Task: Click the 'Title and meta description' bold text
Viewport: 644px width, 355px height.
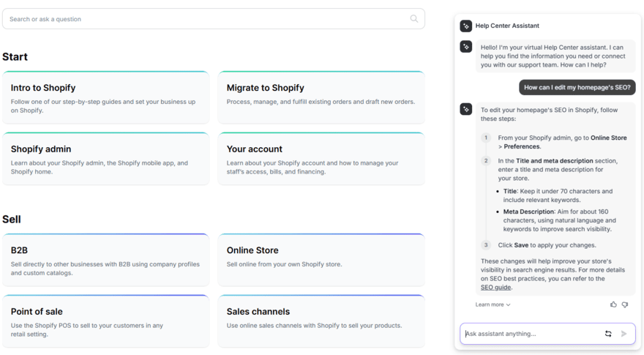Action: (555, 160)
